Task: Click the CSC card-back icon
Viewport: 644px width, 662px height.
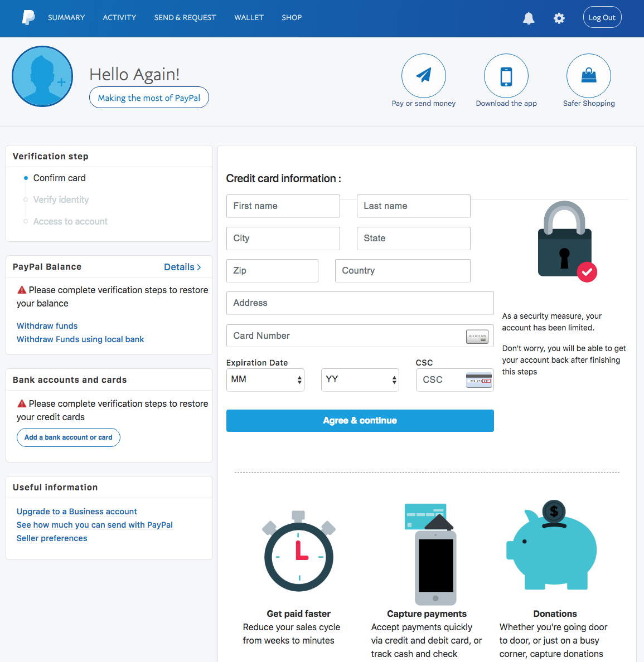Action: 479,380
